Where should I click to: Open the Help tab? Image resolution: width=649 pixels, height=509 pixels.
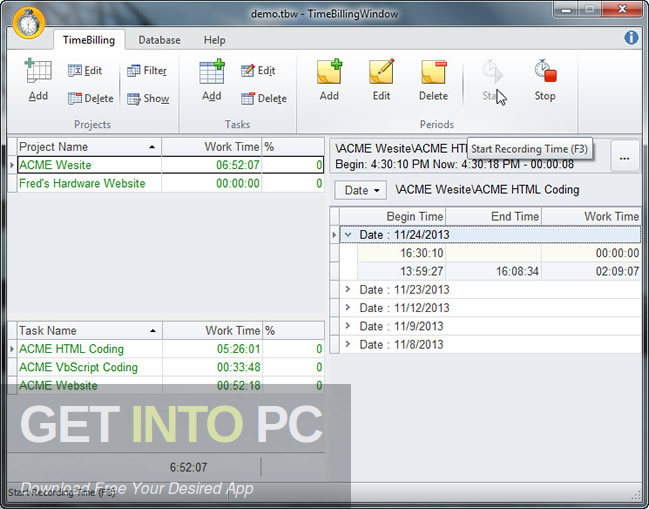pyautogui.click(x=214, y=40)
